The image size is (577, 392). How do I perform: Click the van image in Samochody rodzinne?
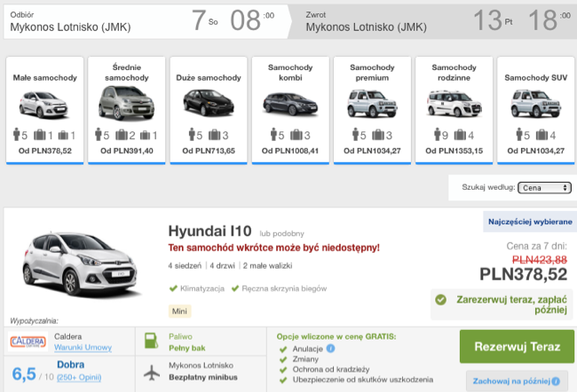click(x=454, y=104)
